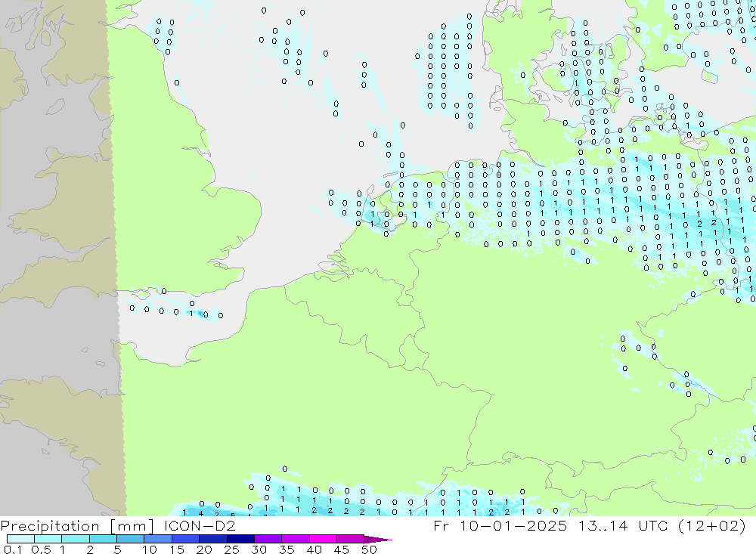
Task: Click the legend value label '50'
Action: pyautogui.click(x=369, y=549)
